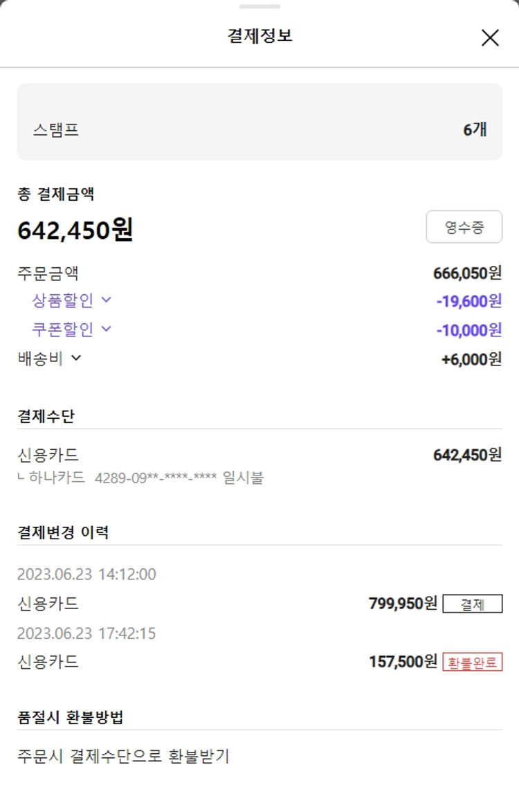Select the 17:42:15 refund timestamp
The width and height of the screenshot is (519, 812).
86,633
